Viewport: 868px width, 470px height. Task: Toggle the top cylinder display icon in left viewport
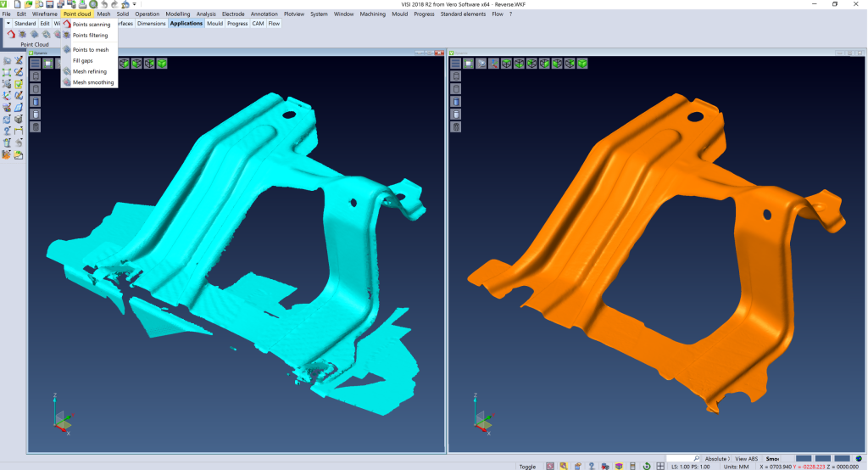(36, 76)
